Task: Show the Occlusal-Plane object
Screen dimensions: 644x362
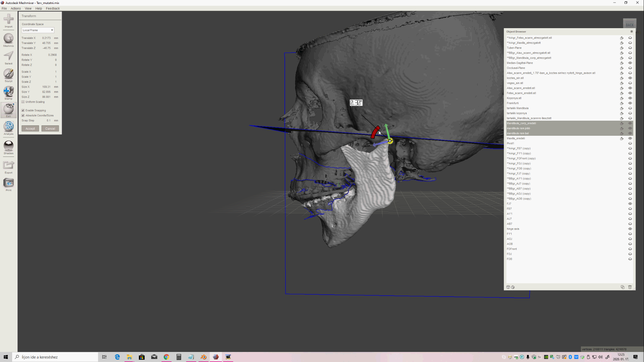Action: pos(630,68)
